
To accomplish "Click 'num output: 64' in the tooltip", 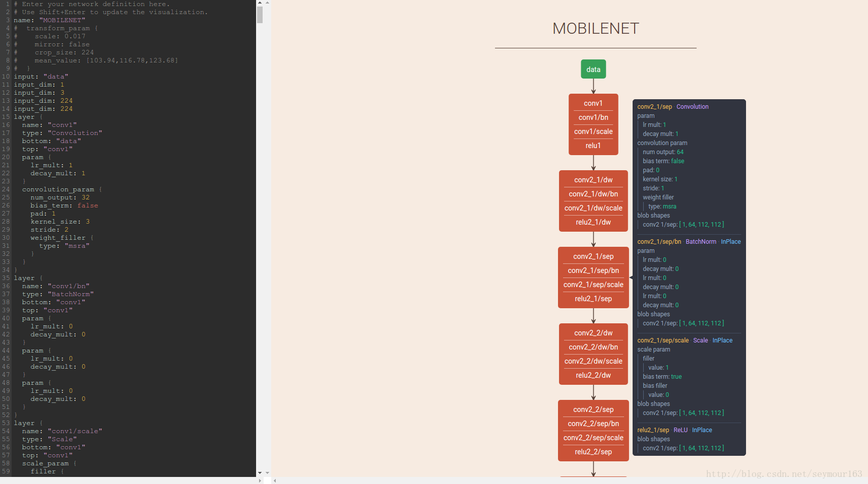I will pyautogui.click(x=663, y=152).
